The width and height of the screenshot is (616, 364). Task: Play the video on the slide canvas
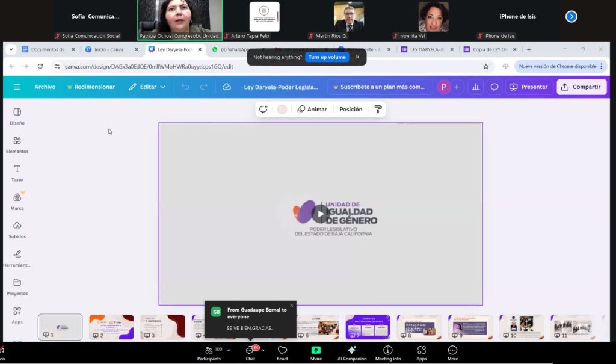tap(321, 213)
